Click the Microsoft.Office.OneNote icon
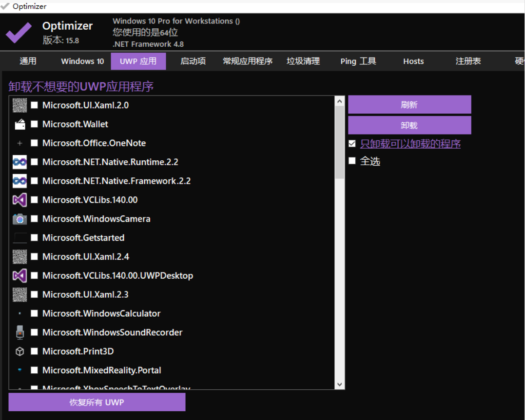 20,143
